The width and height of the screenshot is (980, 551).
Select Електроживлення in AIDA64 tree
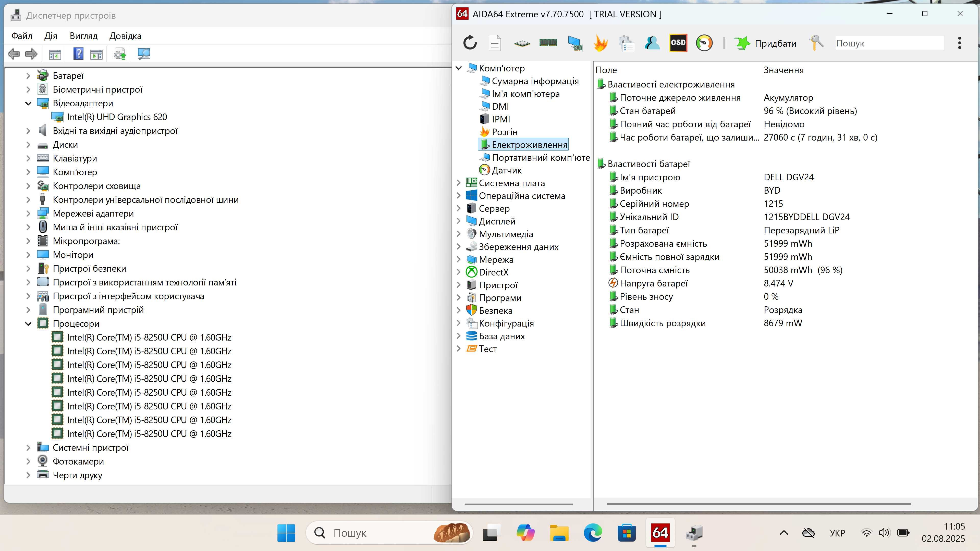pyautogui.click(x=529, y=144)
